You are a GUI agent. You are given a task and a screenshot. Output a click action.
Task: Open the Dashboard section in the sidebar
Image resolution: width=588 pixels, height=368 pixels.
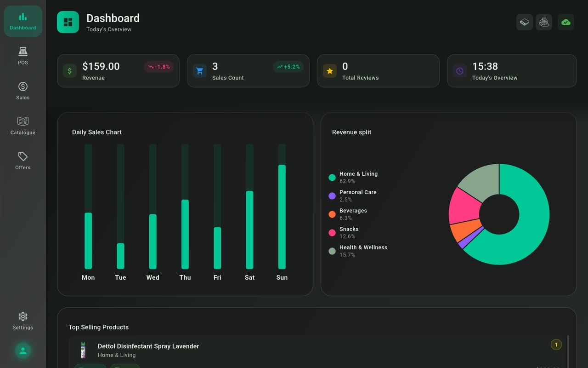(x=23, y=21)
